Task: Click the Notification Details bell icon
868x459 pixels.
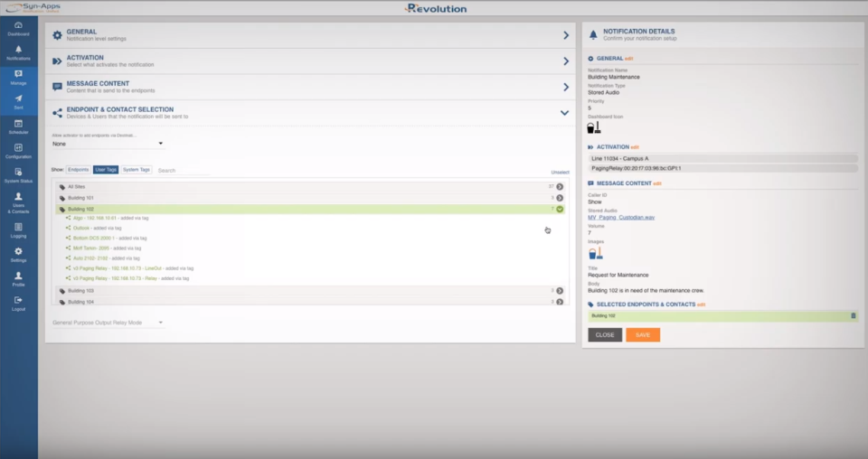Action: coord(593,35)
